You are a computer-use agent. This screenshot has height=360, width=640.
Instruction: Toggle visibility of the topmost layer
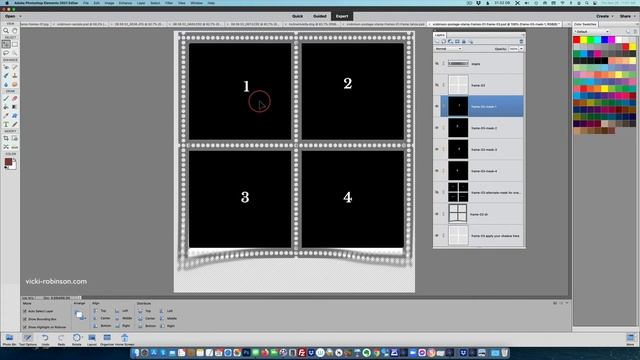click(437, 64)
